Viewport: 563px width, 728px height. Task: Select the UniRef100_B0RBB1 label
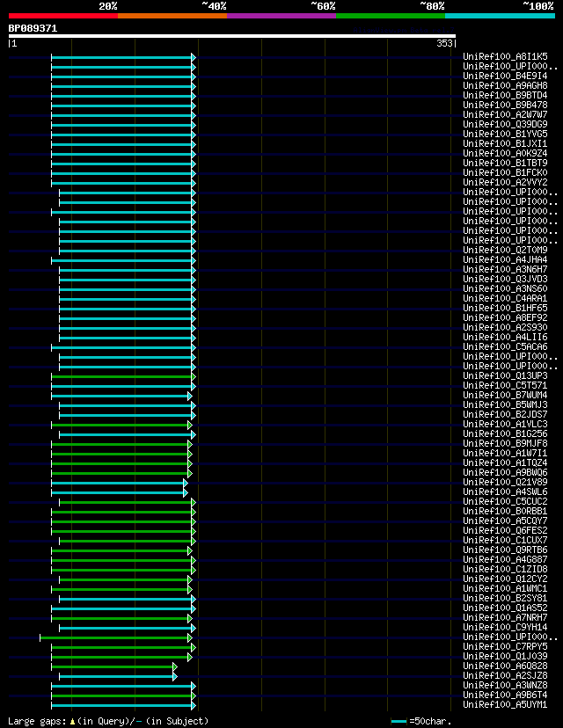pos(505,512)
